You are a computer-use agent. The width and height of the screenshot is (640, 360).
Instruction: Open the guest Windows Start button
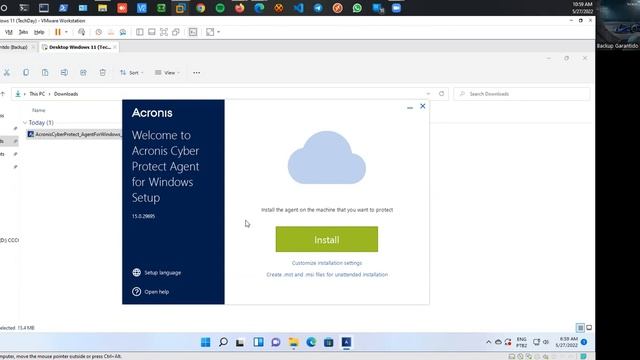coord(205,342)
